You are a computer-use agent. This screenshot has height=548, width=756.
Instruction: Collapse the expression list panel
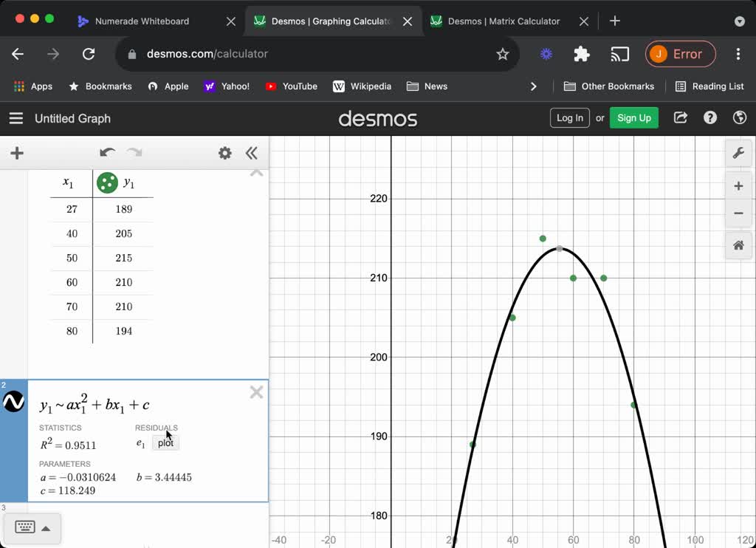(251, 154)
